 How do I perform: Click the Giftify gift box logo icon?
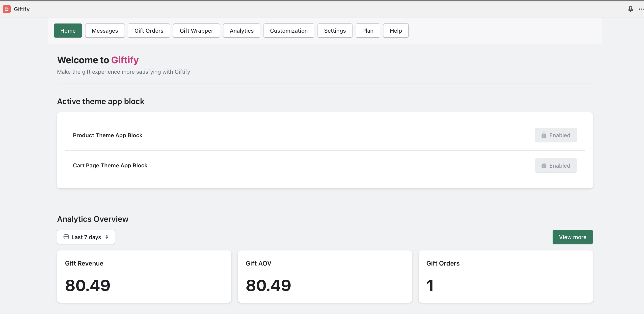(6, 9)
